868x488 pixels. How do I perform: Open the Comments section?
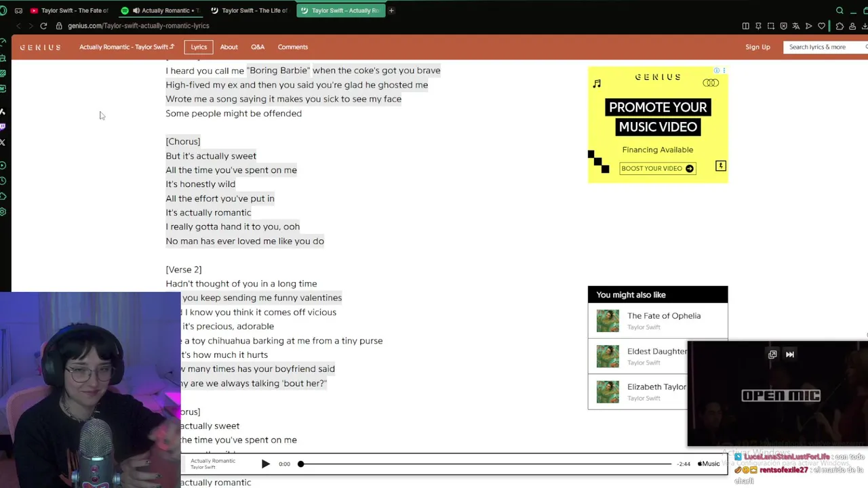[x=293, y=47]
